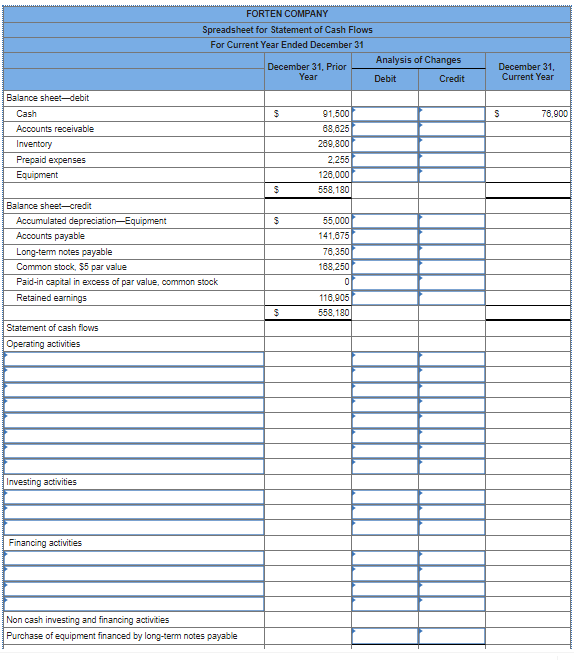Select the Equipment debit cell
The image size is (574, 660).
point(385,175)
